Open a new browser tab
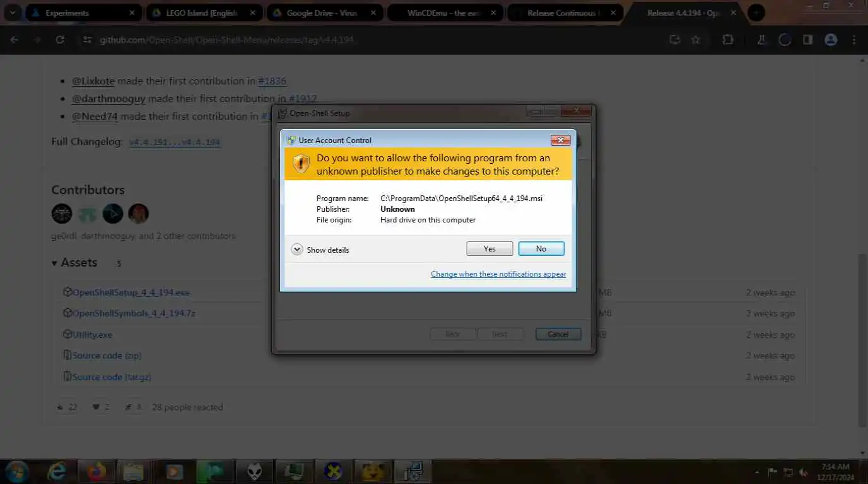The image size is (868, 484). tap(756, 13)
